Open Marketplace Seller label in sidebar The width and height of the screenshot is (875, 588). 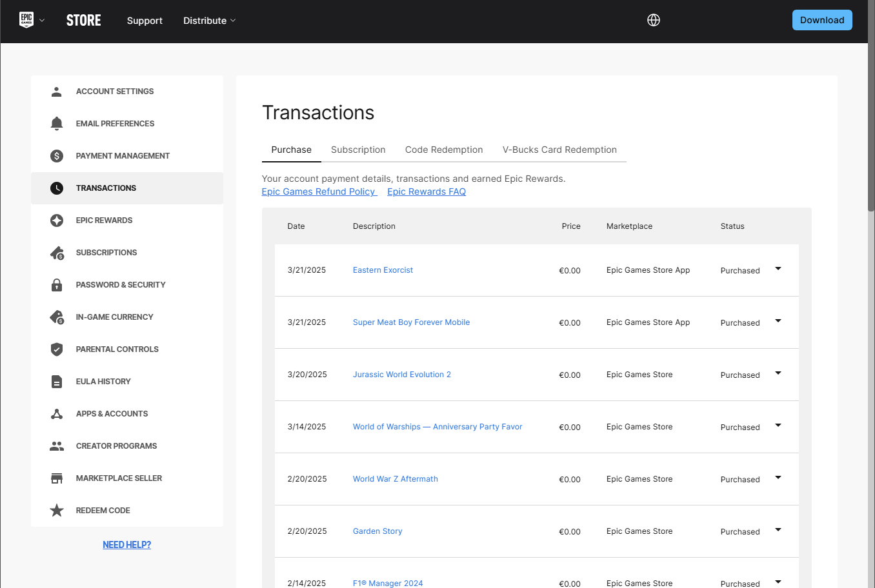click(x=119, y=478)
